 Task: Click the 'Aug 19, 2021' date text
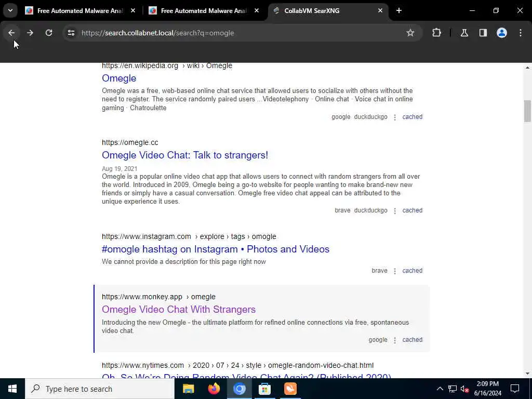click(x=119, y=169)
